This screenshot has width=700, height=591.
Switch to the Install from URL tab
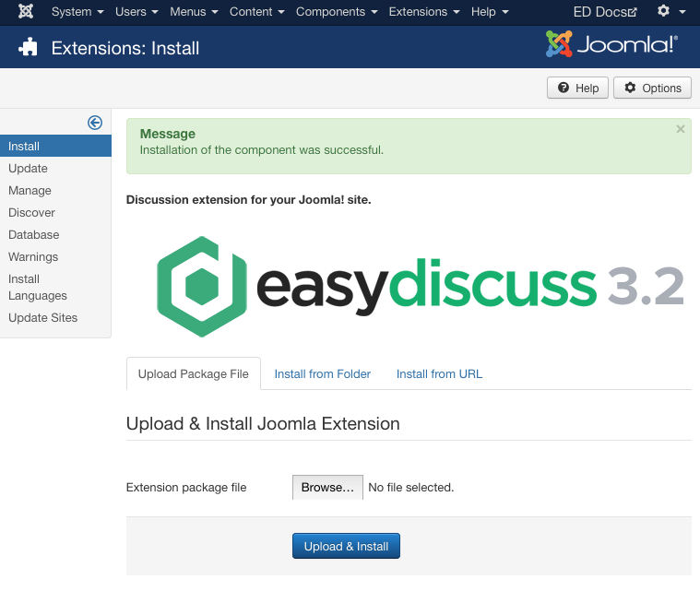[x=439, y=374]
